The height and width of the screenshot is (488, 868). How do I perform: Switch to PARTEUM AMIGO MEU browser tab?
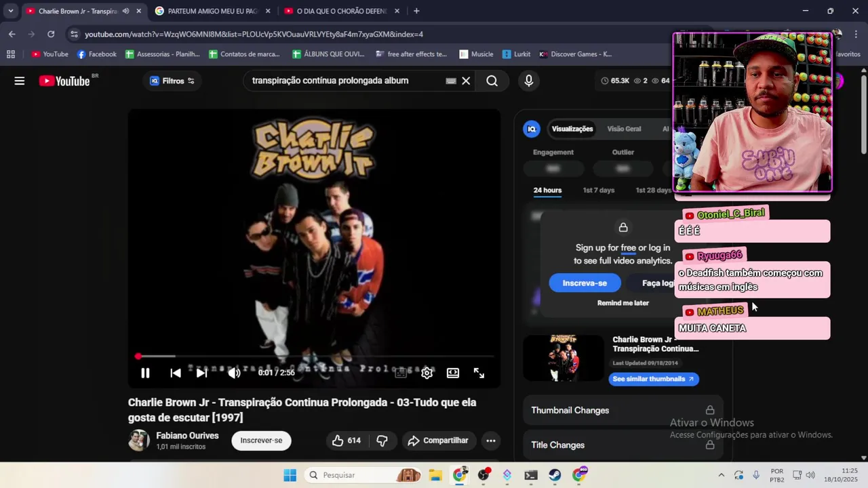coord(212,11)
